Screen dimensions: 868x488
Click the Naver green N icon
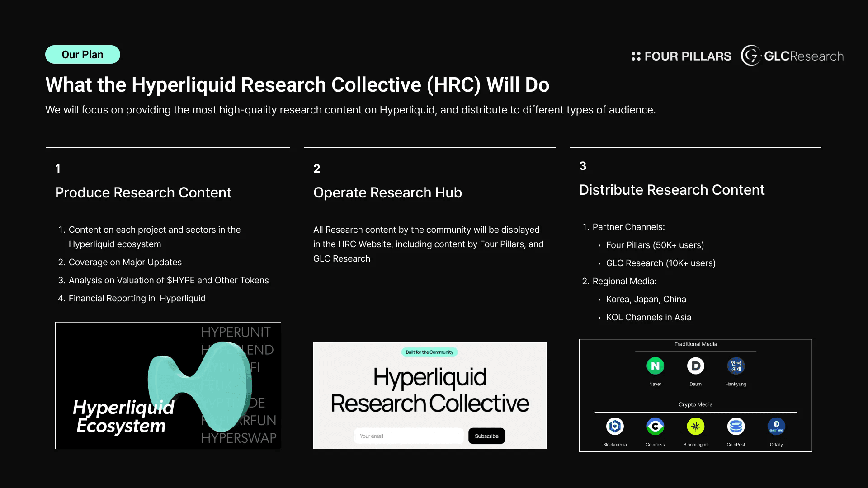(x=655, y=366)
